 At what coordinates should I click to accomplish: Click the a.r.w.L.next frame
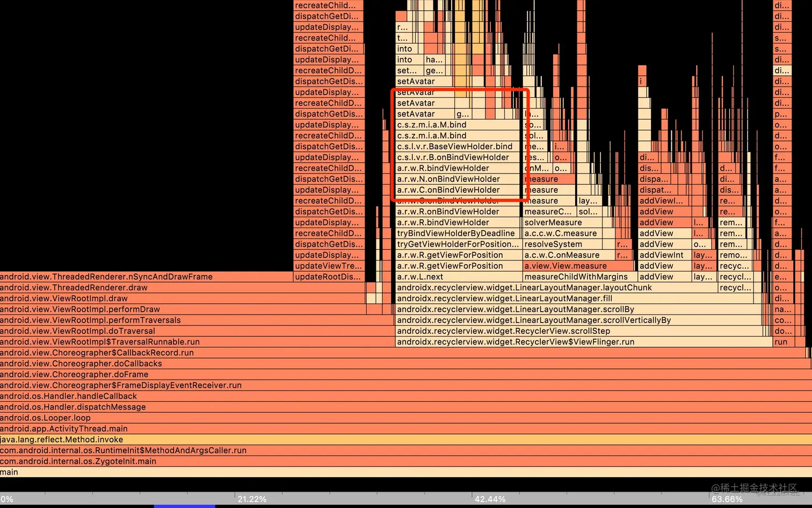pyautogui.click(x=459, y=277)
